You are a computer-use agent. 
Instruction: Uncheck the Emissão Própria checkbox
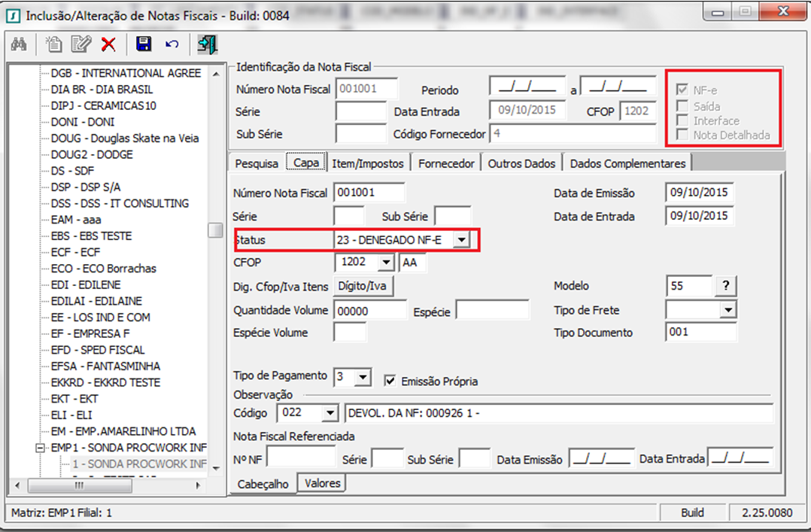click(390, 382)
